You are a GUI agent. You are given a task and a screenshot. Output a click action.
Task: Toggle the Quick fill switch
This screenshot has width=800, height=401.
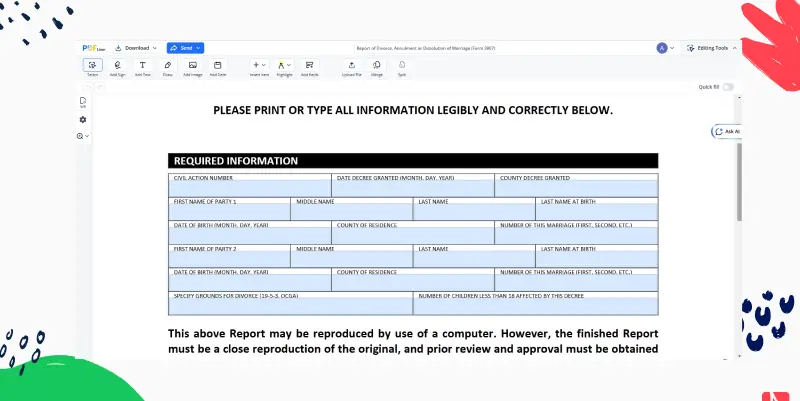point(728,87)
